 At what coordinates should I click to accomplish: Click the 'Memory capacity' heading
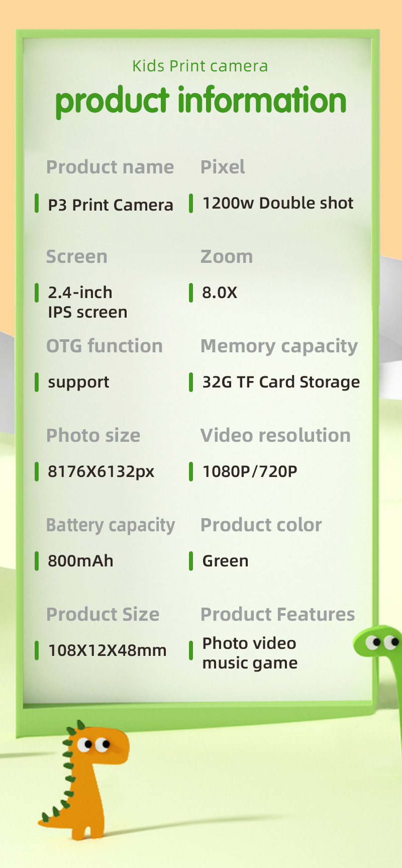tap(279, 346)
